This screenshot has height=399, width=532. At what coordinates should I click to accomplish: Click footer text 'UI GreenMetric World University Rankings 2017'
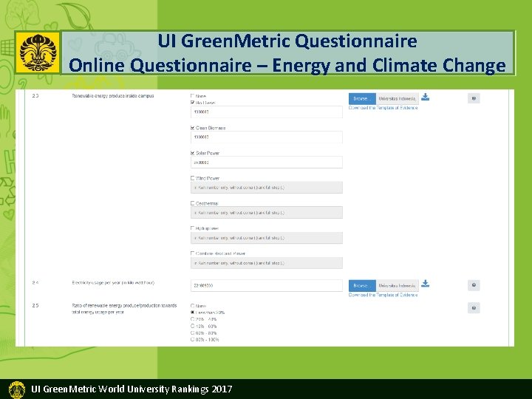(x=132, y=389)
